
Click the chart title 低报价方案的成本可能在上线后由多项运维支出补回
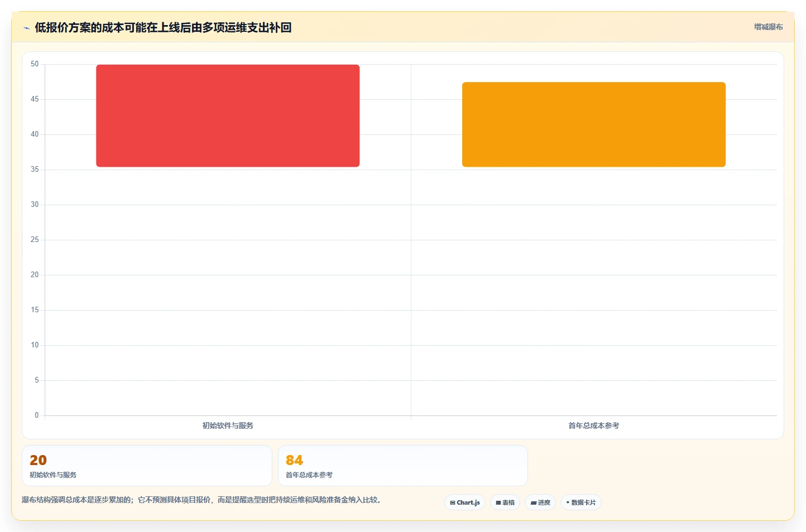[x=163, y=27]
